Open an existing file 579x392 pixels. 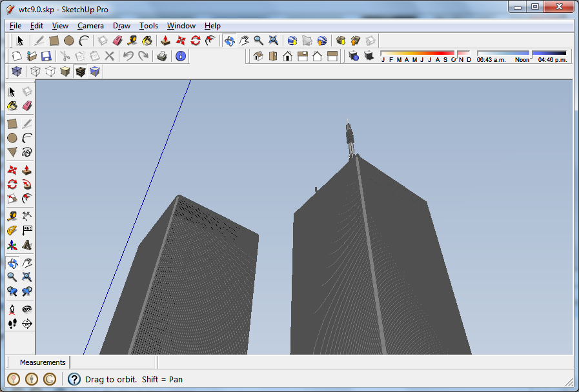[x=32, y=56]
